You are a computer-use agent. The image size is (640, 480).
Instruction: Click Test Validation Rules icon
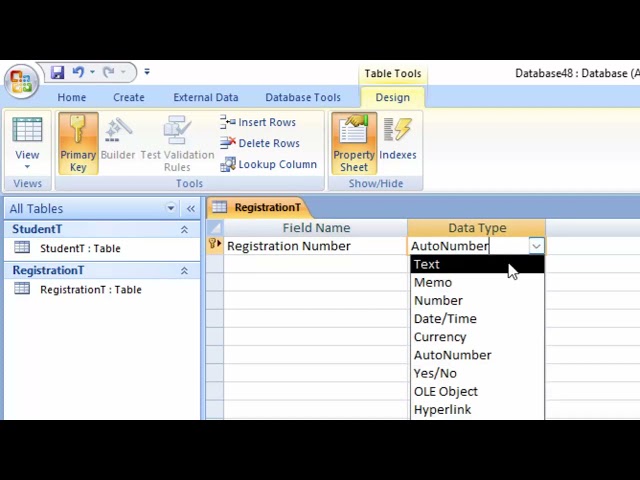(x=177, y=130)
